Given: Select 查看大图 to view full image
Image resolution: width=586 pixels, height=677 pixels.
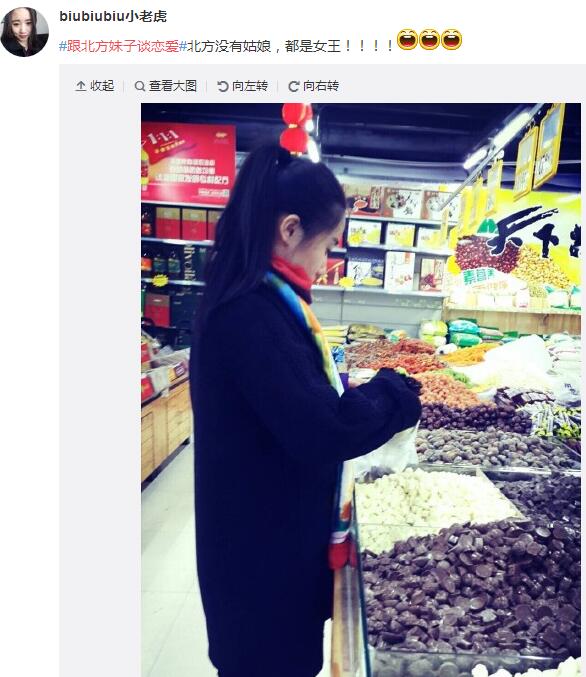Looking at the screenshot, I should tap(173, 86).
